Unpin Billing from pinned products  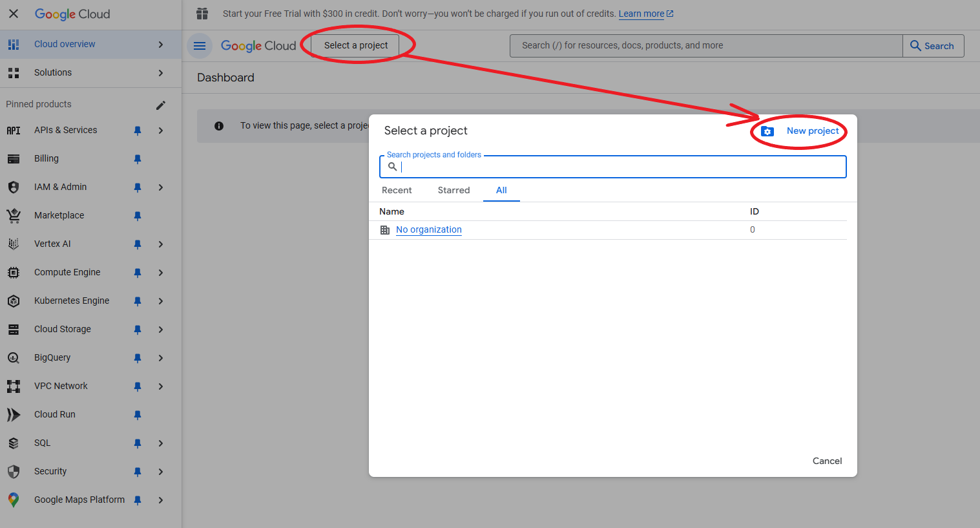tap(138, 159)
